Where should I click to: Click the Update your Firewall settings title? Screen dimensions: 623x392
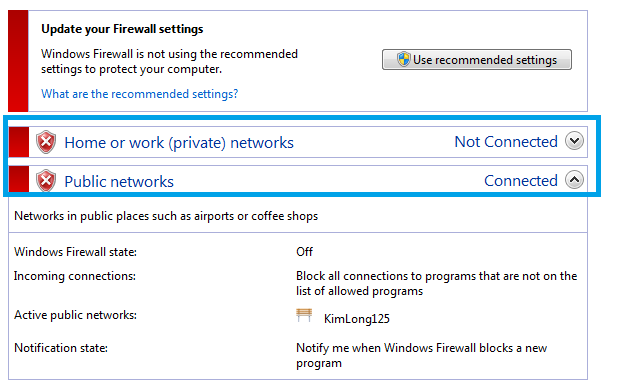point(122,29)
